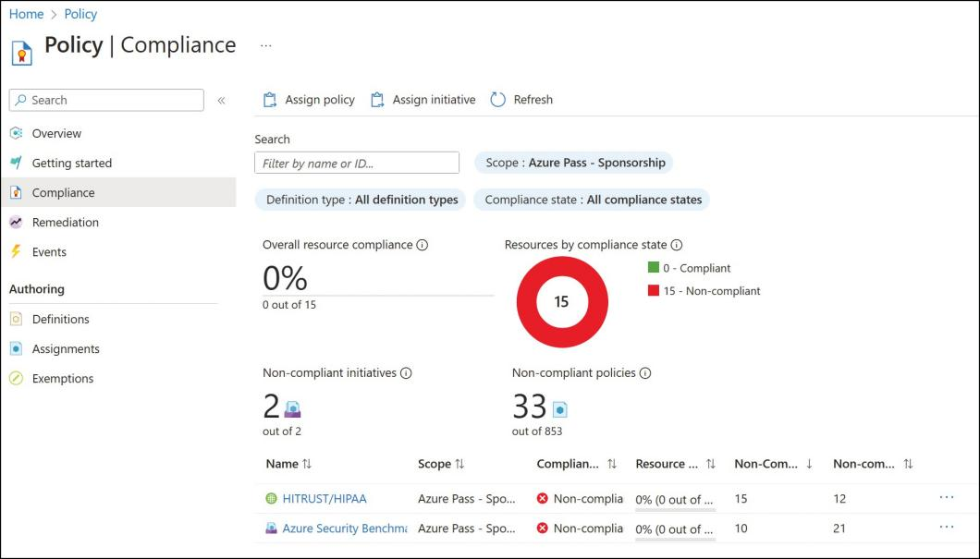Click the Filter by name or ID field

click(357, 163)
